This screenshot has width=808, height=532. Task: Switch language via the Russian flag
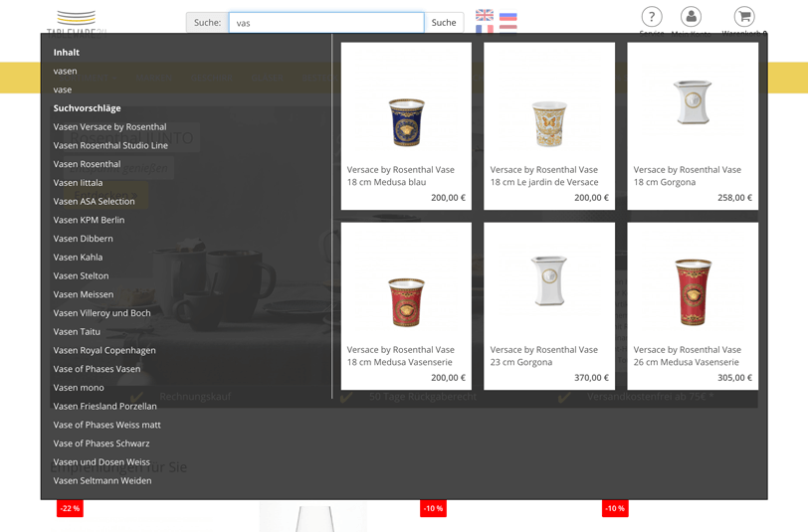click(508, 18)
